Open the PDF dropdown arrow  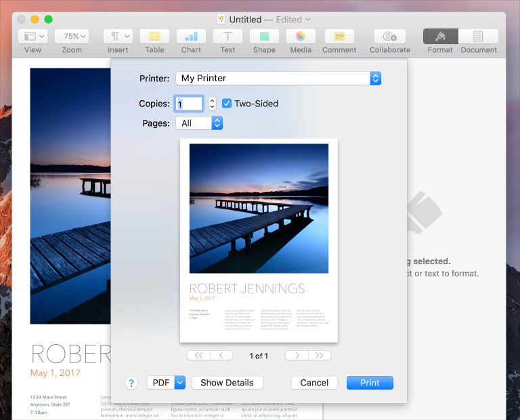click(x=179, y=383)
